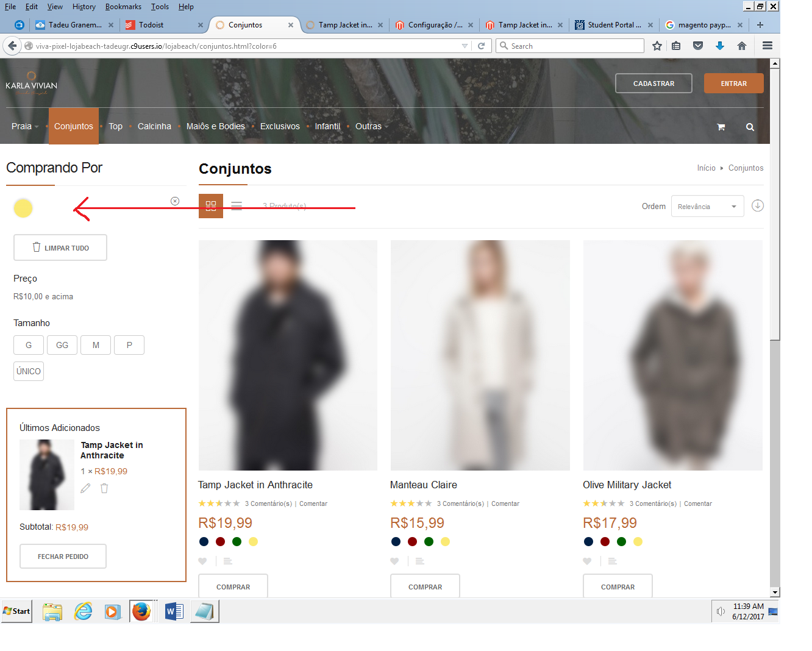This screenshot has height=651, width=812.
Task: Reload the page with refresh icon
Action: [481, 46]
